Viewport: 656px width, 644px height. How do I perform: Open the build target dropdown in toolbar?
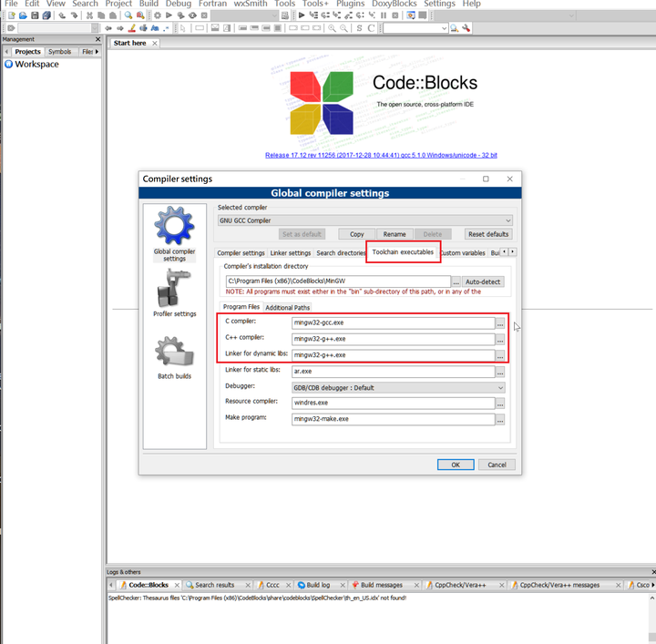pos(244,15)
